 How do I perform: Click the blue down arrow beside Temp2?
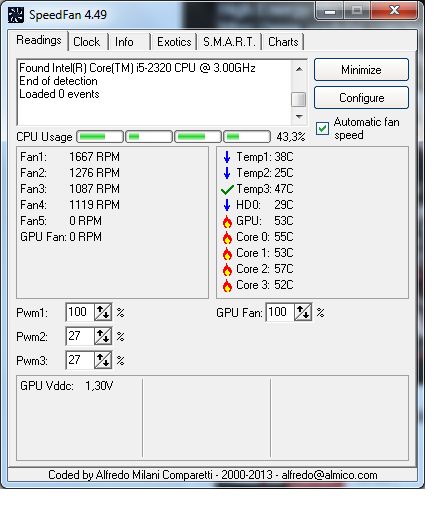(227, 173)
